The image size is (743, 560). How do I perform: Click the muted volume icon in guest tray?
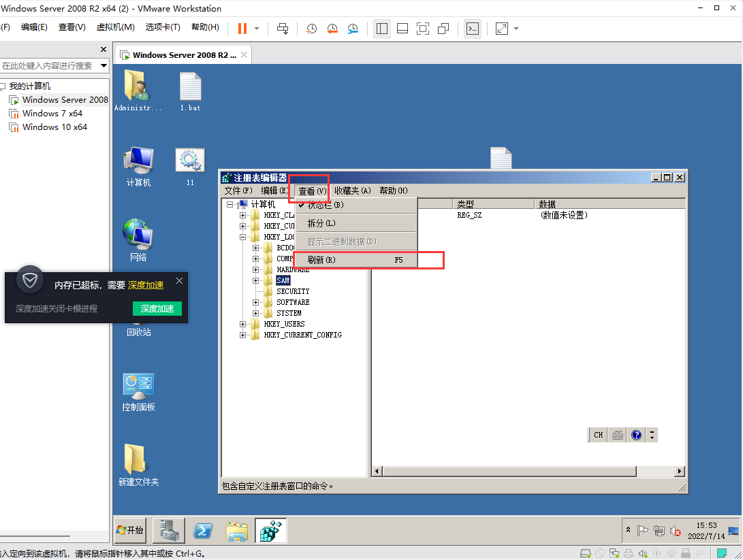pyautogui.click(x=675, y=531)
